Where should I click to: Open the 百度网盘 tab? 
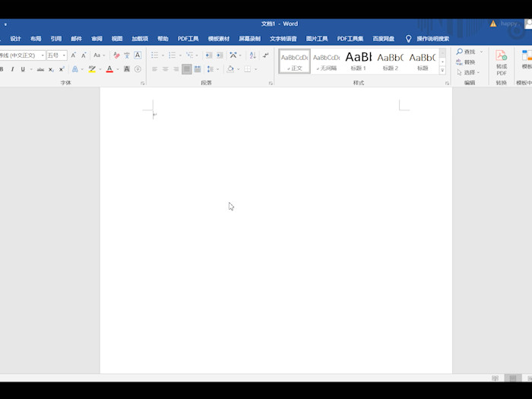[x=383, y=39]
